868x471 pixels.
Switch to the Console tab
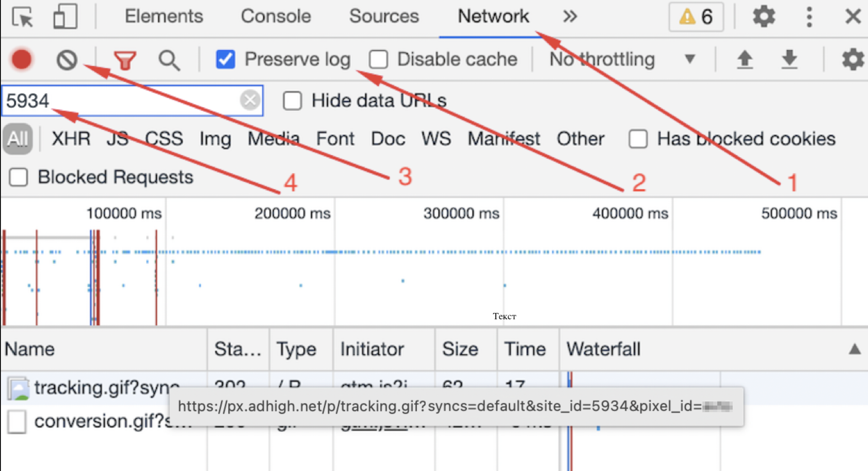(x=276, y=17)
